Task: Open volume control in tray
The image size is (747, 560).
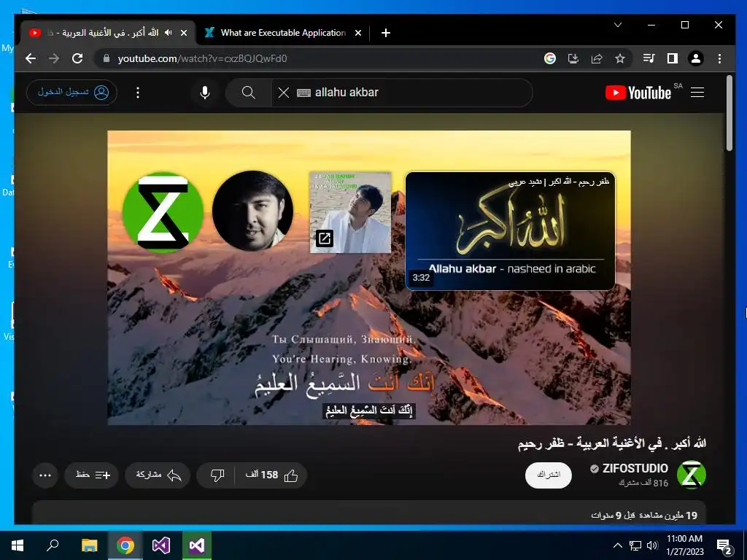Action: tap(652, 545)
